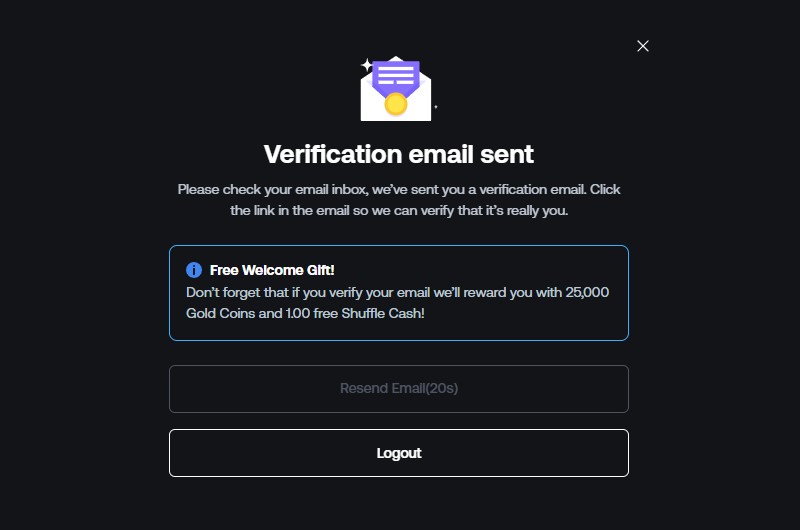Click the "Shuffle Cash!" text
The width and height of the screenshot is (800, 530).
pyautogui.click(x=383, y=313)
